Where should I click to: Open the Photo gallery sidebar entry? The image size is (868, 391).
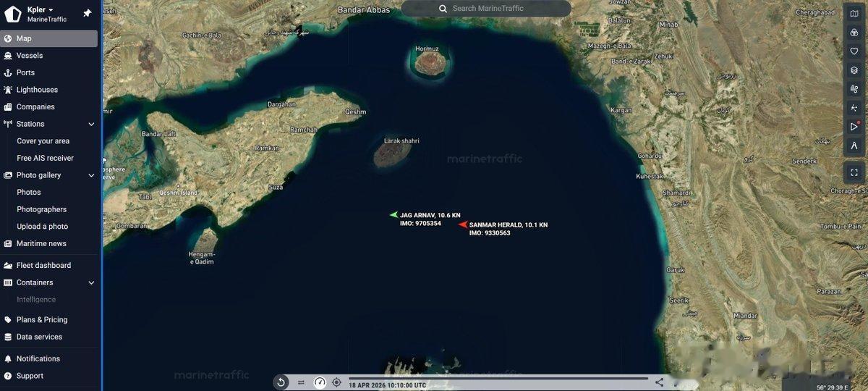tap(39, 175)
